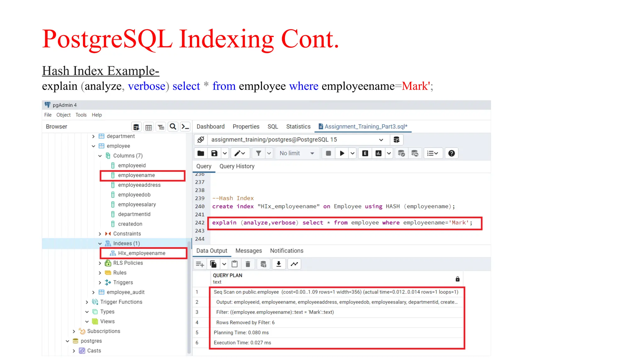Click the Stop query square button
Viewport: 644px width, 362px height.
point(328,153)
